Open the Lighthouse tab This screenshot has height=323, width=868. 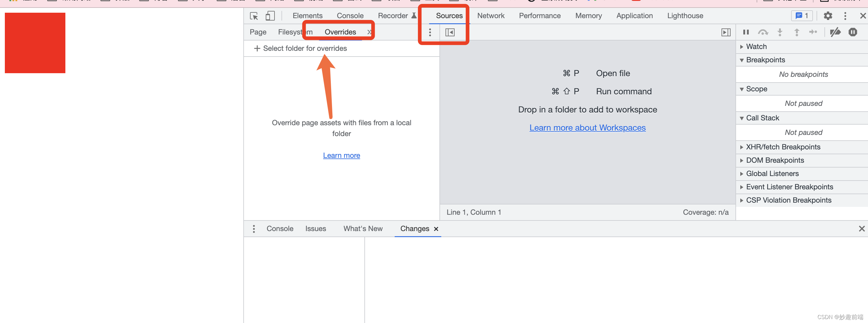[685, 16]
